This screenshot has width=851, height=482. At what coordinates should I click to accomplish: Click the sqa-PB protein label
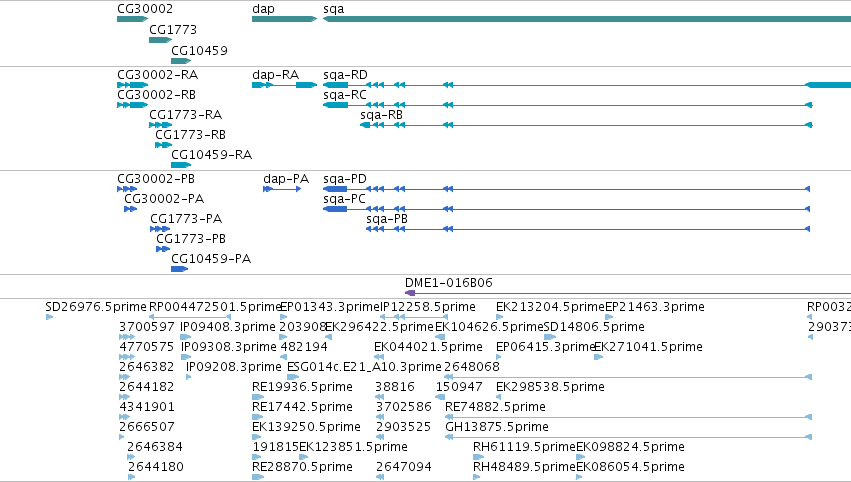coord(387,219)
